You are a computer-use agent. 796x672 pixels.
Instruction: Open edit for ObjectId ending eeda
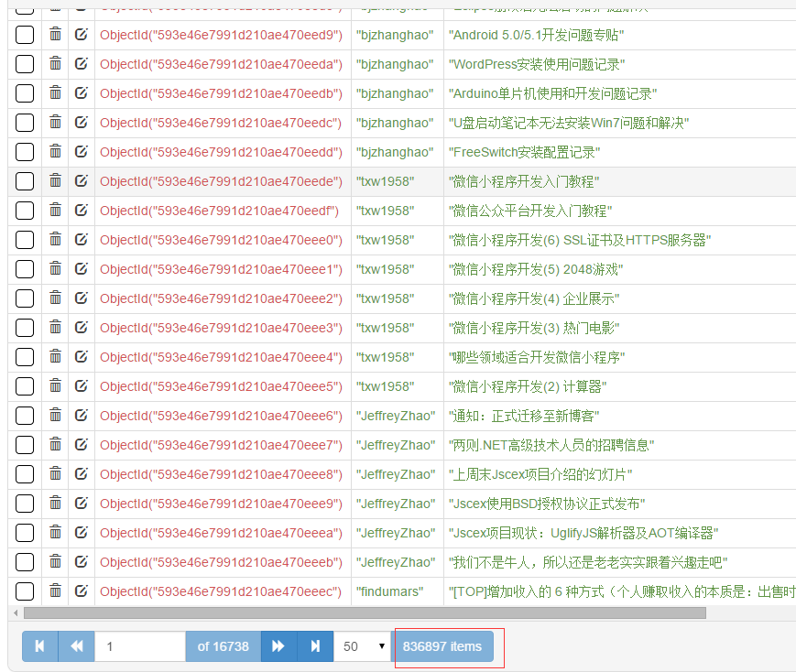(x=82, y=64)
